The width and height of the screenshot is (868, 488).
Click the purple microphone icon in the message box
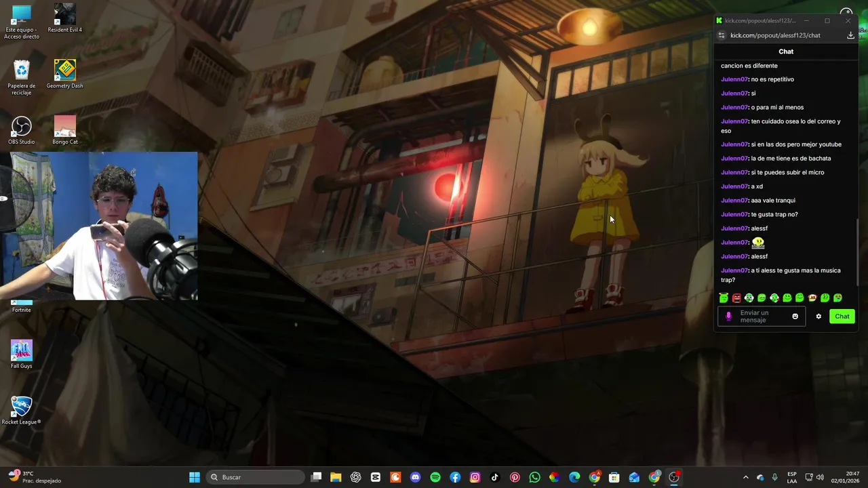point(729,317)
